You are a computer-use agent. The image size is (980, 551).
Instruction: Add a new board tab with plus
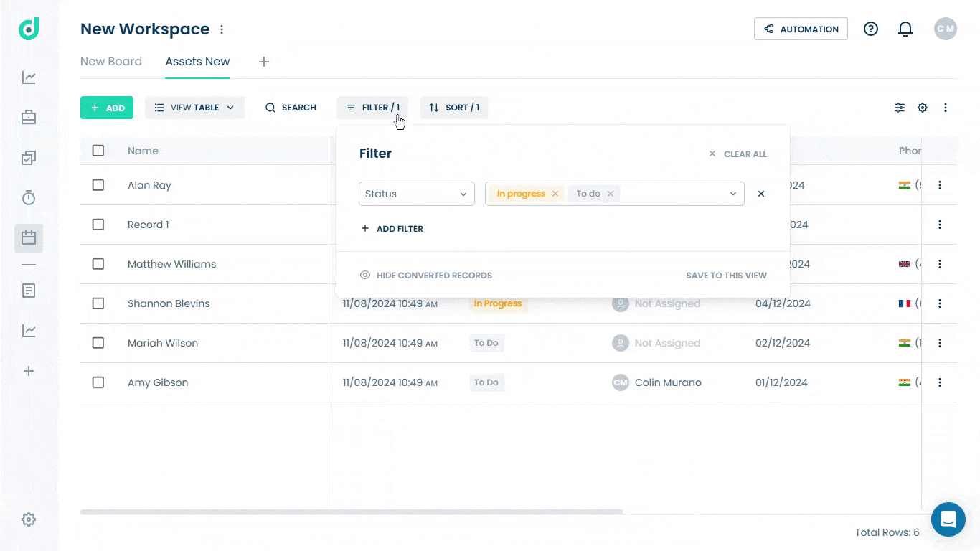point(264,62)
